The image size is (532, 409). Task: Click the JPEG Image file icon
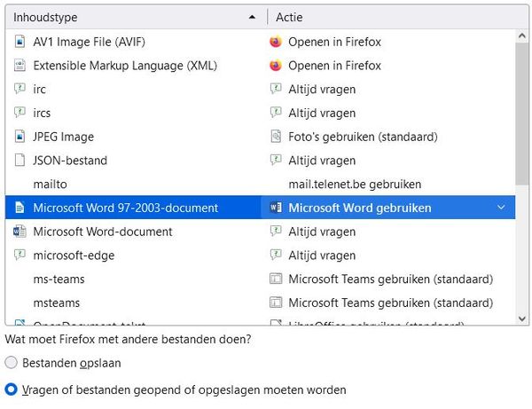20,137
